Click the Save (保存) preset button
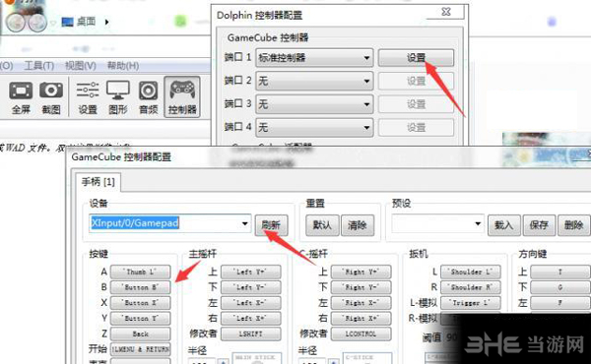Screen dimensions: 591x364 click(539, 225)
